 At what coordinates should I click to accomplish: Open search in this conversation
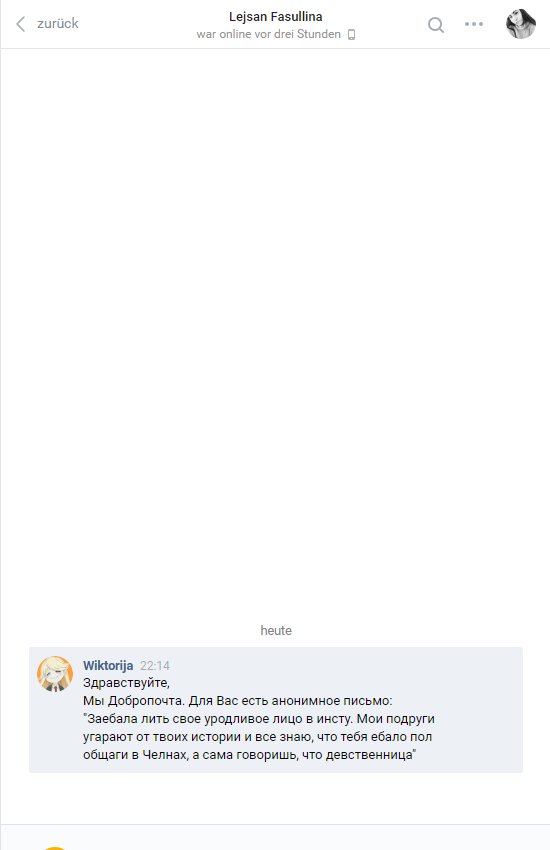tap(436, 24)
